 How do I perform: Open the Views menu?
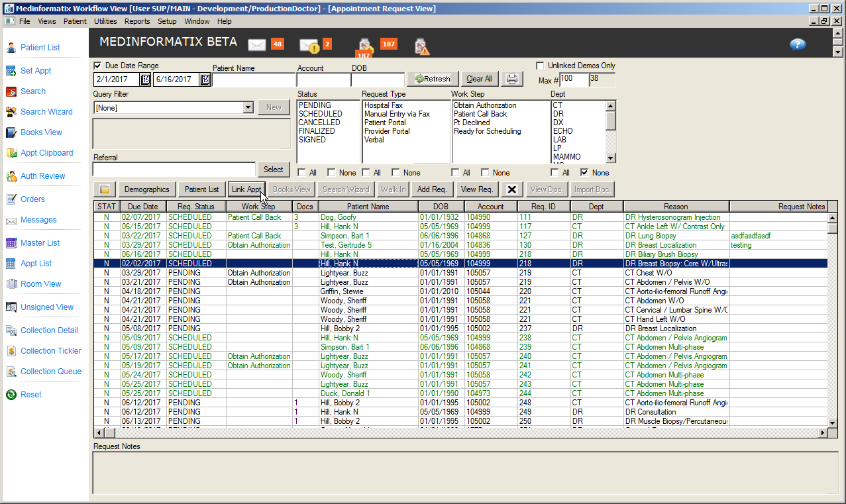[x=47, y=21]
